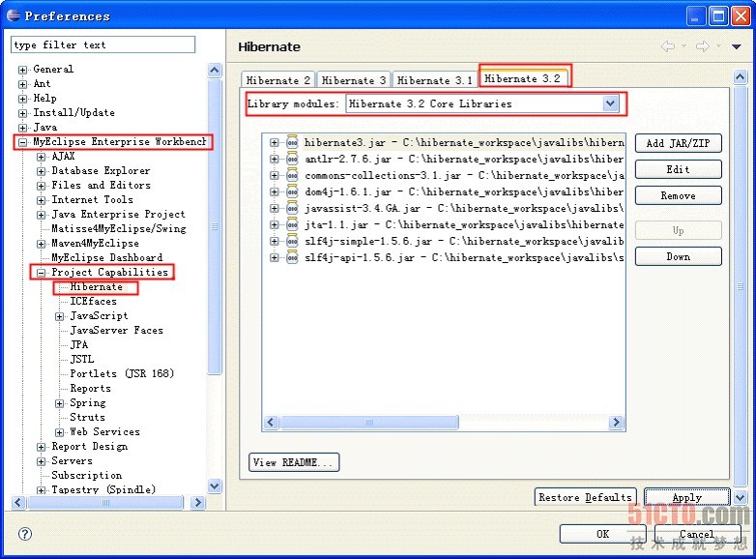Click Restore Defaults
Image resolution: width=756 pixels, height=559 pixels.
(585, 497)
